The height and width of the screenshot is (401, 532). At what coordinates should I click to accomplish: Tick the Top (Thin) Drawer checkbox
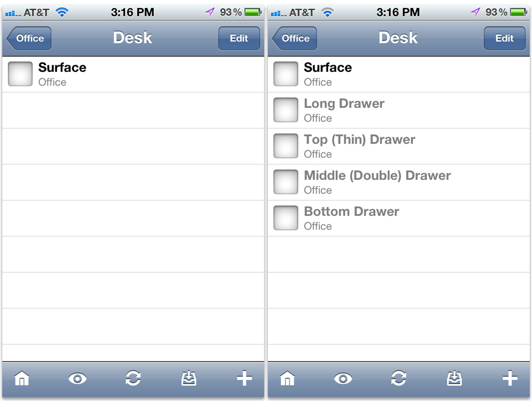pos(286,146)
